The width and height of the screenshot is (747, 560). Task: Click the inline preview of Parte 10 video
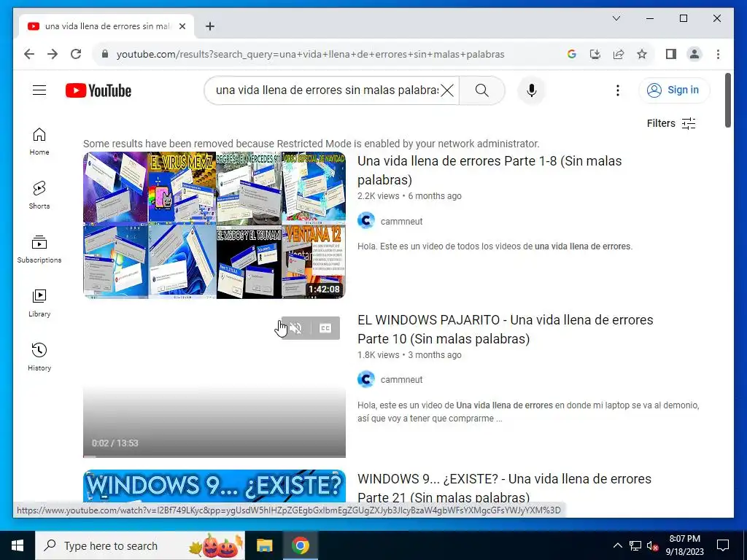[214, 384]
